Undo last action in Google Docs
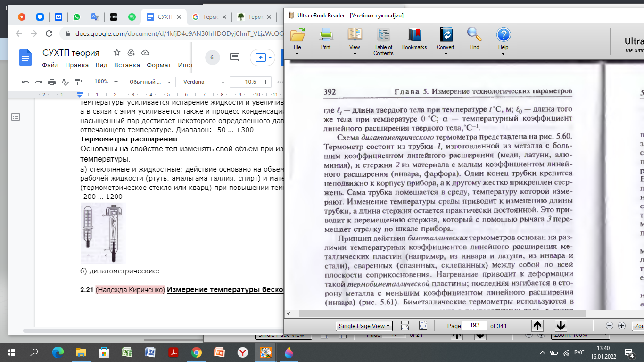Screen dimensions: 644x362 click(x=25, y=82)
